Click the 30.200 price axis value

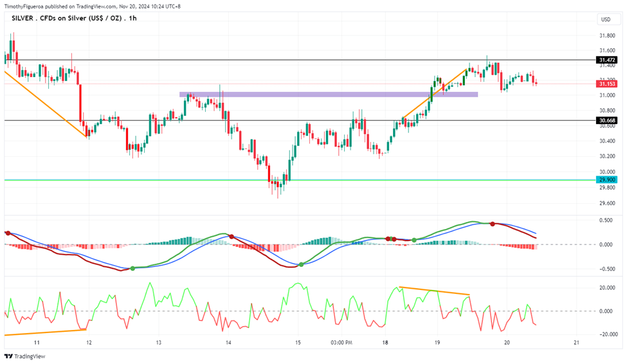tap(607, 156)
